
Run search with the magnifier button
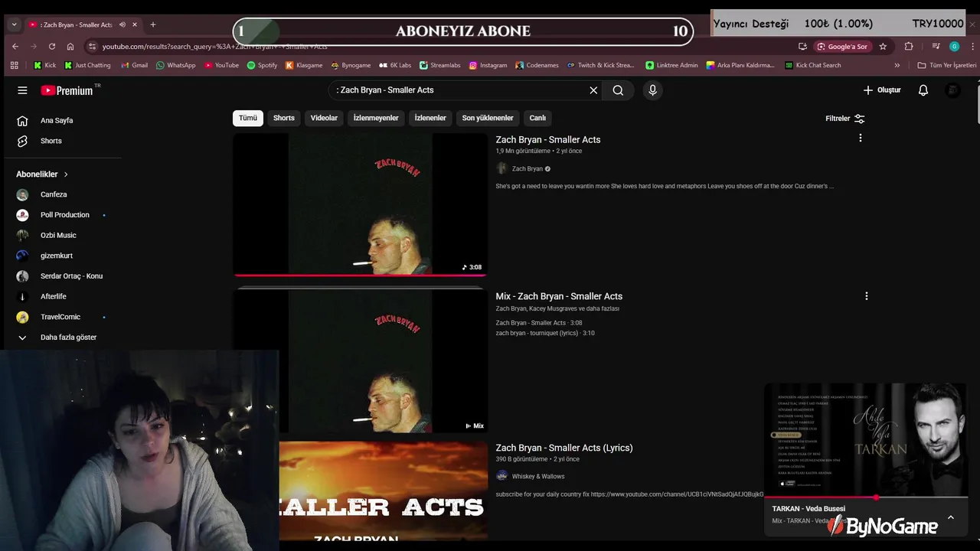click(618, 90)
